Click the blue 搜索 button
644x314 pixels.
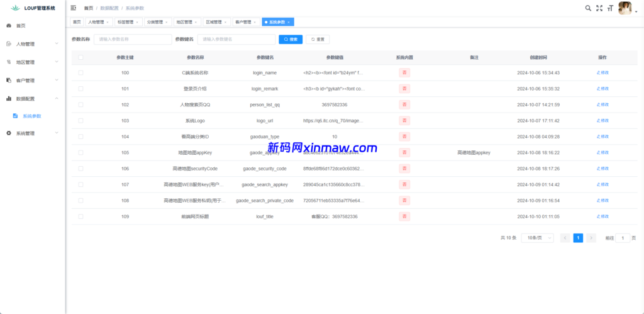[291, 40]
